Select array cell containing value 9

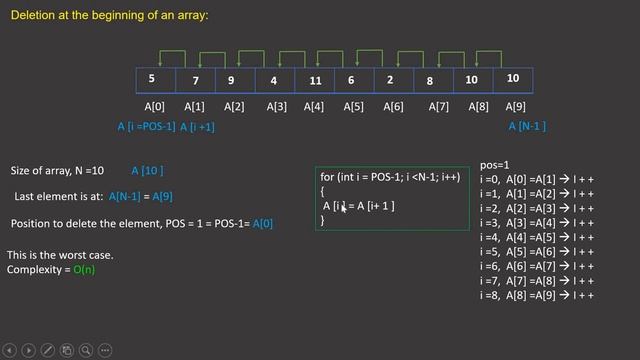pyautogui.click(x=235, y=80)
